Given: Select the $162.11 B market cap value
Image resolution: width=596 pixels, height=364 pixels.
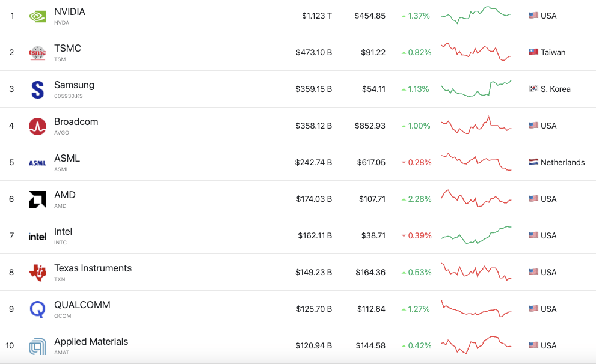Looking at the screenshot, I should click(315, 235).
